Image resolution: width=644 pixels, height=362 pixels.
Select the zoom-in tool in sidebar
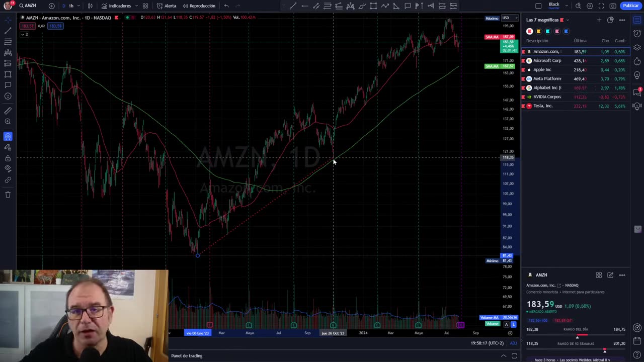8,121
